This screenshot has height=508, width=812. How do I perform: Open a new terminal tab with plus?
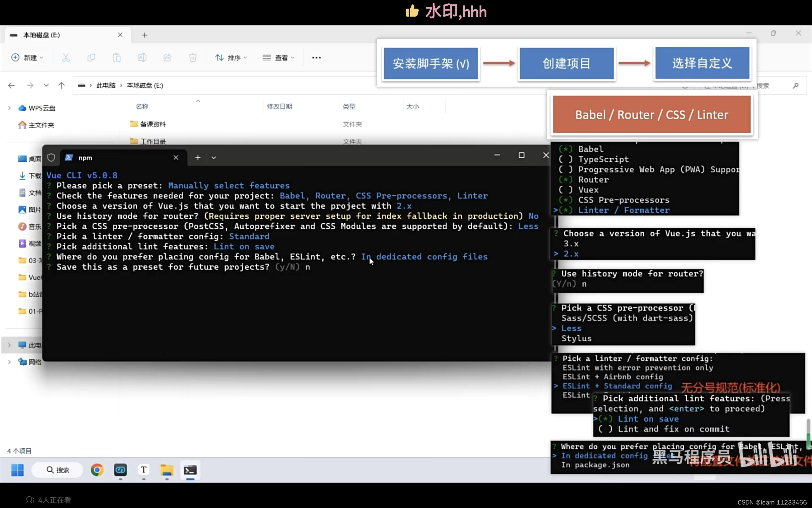198,157
